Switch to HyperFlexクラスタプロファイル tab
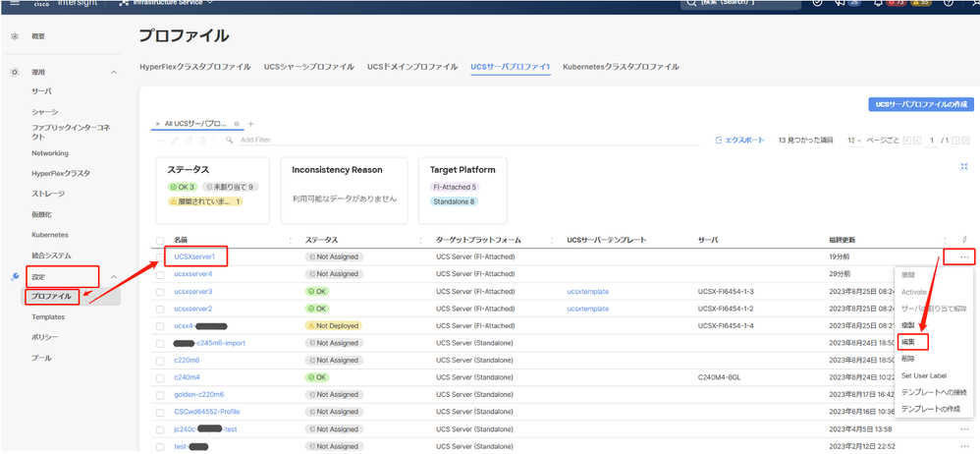Image resolution: width=980 pixels, height=454 pixels. 195,67
